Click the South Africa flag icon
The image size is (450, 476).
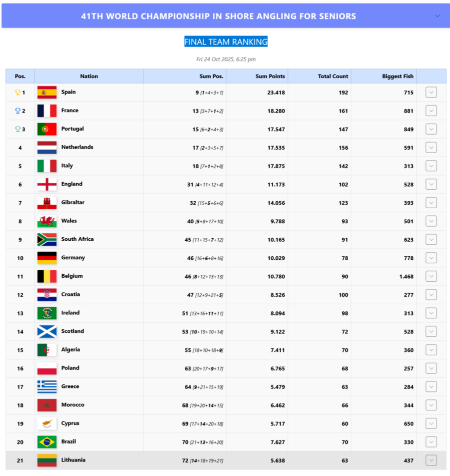point(46,240)
